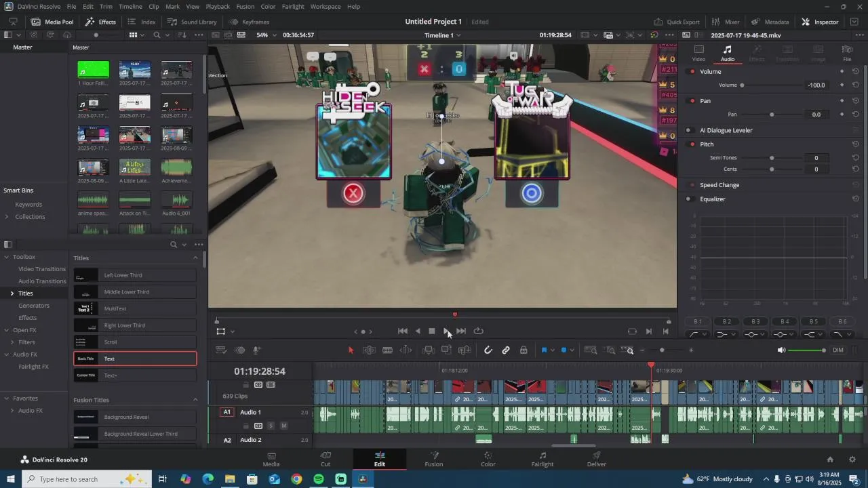Switch to the Cut page
Viewport: 868px width, 488px height.
pyautogui.click(x=325, y=459)
